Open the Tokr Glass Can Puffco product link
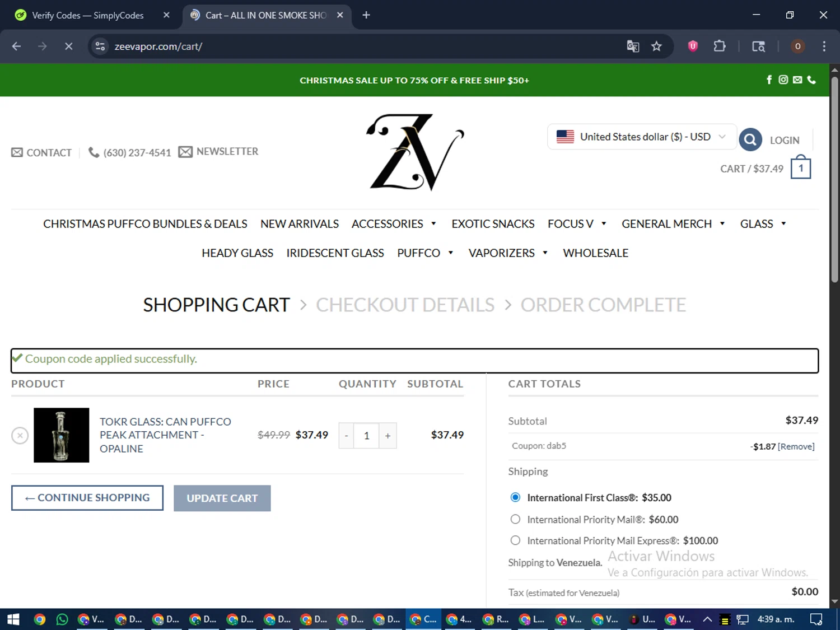 [x=165, y=435]
